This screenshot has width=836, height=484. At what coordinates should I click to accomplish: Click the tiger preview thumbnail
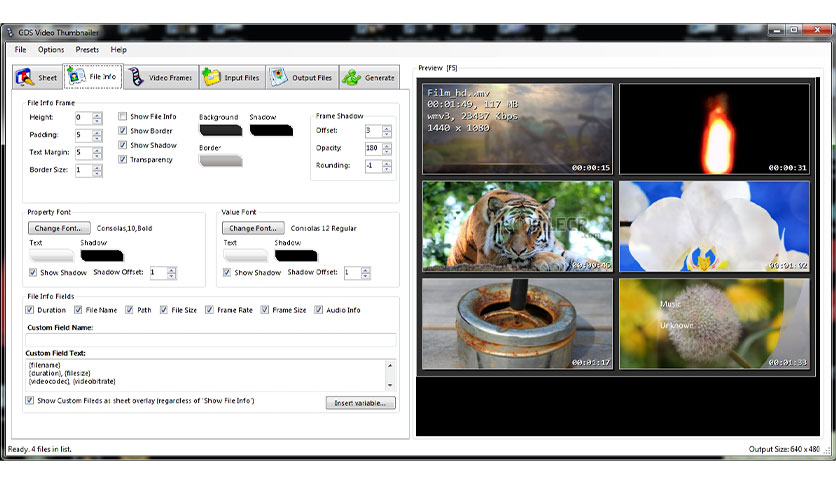pos(518,226)
